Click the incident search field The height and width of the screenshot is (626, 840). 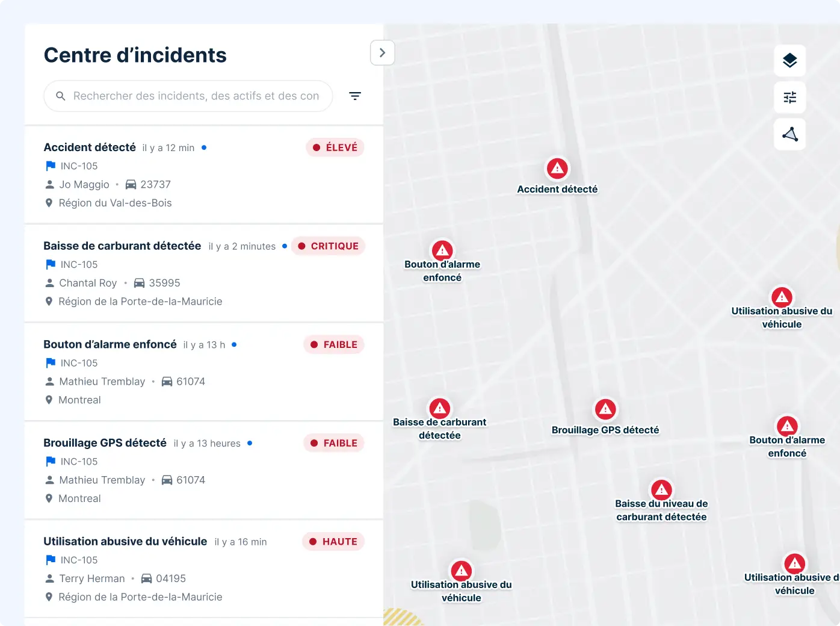[x=188, y=96]
